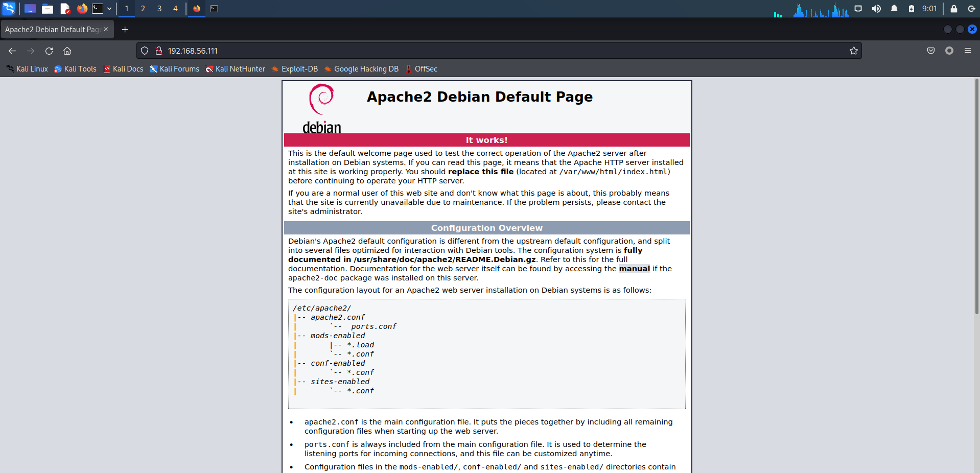Show tracking protection shield info
This screenshot has width=980, height=473.
coord(145,51)
